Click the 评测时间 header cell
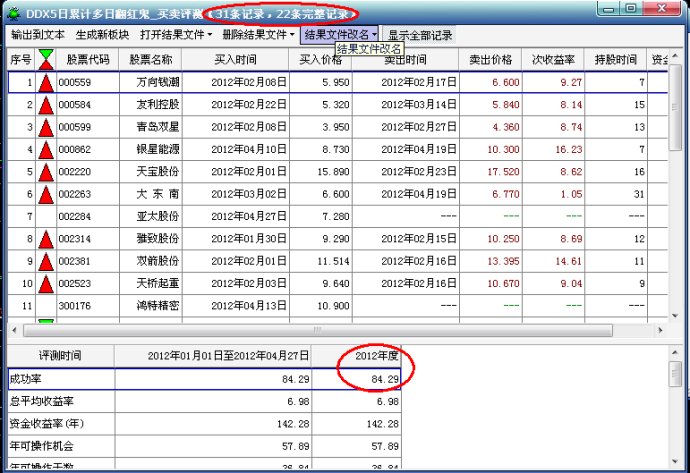Image resolution: width=690 pixels, height=473 pixels. 61,356
